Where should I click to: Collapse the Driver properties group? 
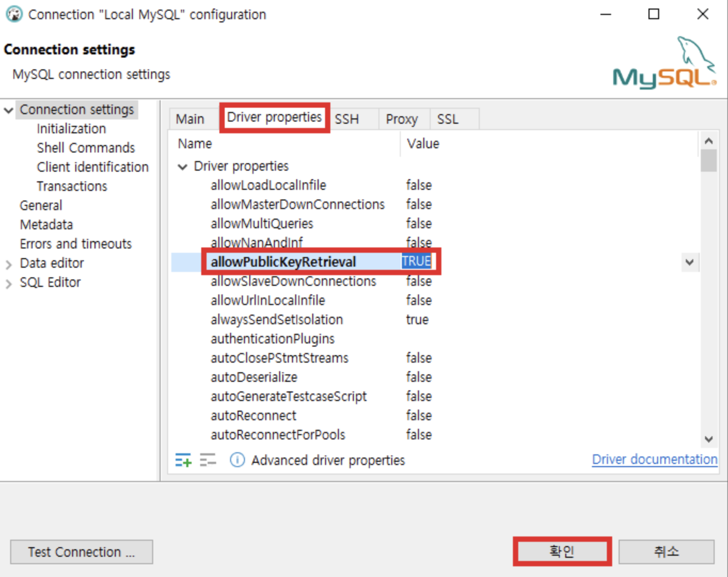(183, 167)
